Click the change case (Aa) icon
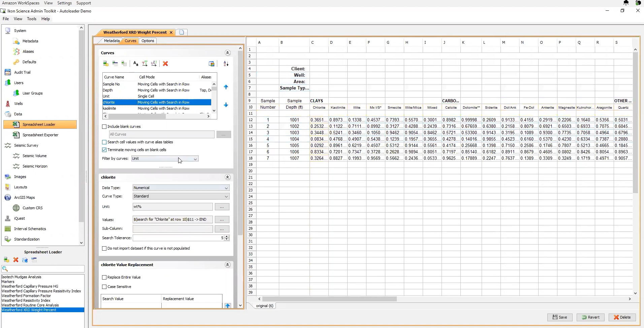Image resolution: width=644 pixels, height=328 pixels. point(135,64)
